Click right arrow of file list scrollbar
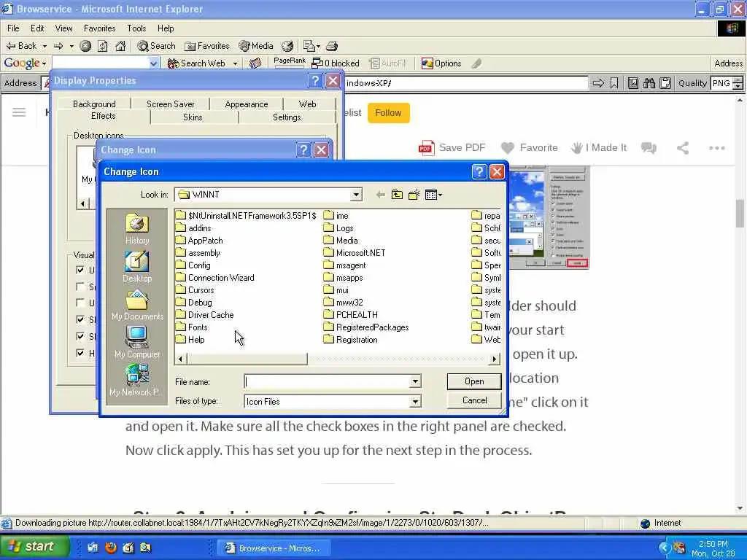Viewport: 747px width, 560px height. pyautogui.click(x=495, y=359)
